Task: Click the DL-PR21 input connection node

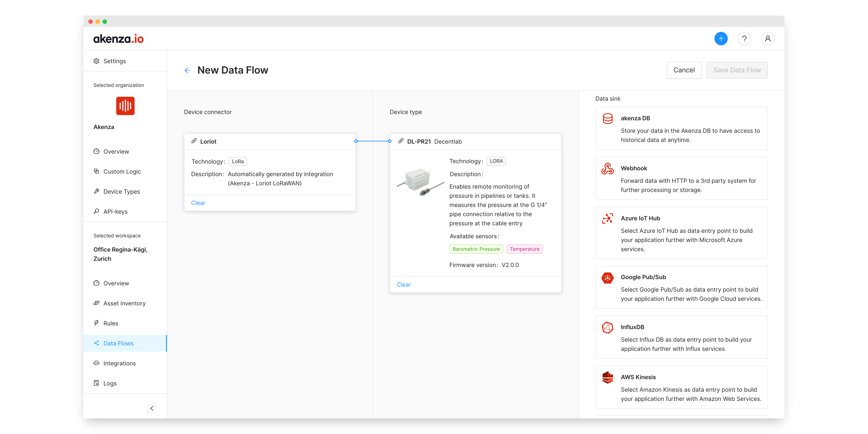Action: click(390, 141)
